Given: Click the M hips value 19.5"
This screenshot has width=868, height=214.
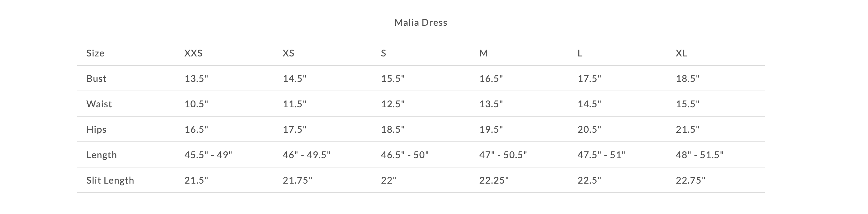Looking at the screenshot, I should click(491, 130).
